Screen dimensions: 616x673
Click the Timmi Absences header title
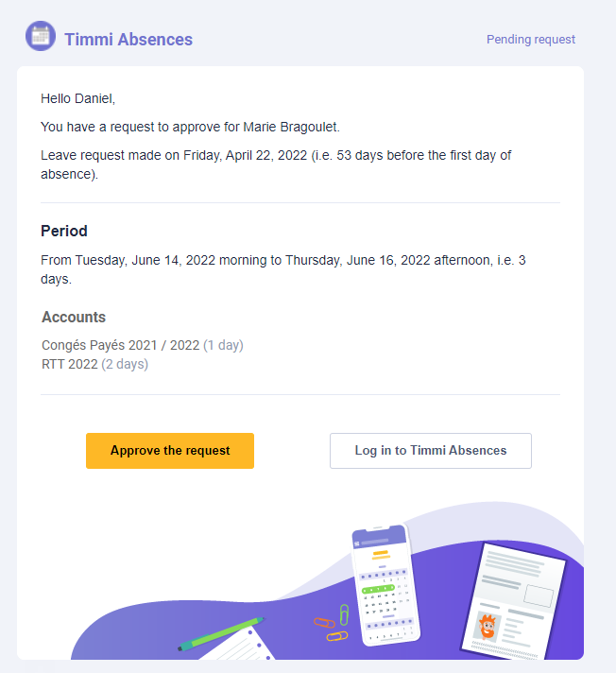128,40
